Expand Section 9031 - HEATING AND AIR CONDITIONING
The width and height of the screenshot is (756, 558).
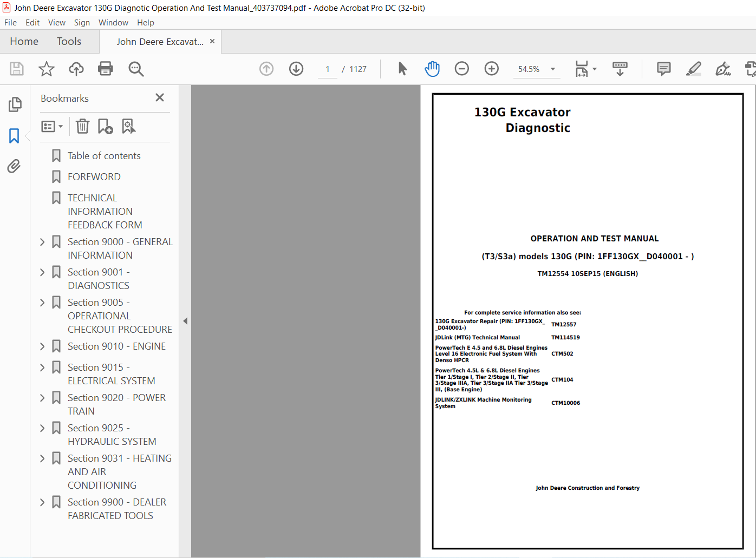[42, 458]
